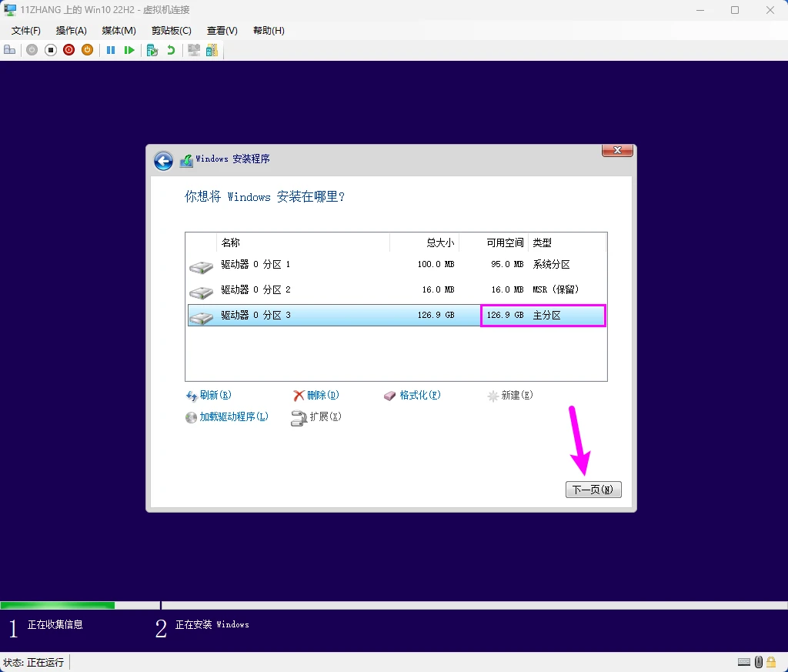788x672 pixels.
Task: Click the 正在收集信息 step label
Action: (55, 625)
